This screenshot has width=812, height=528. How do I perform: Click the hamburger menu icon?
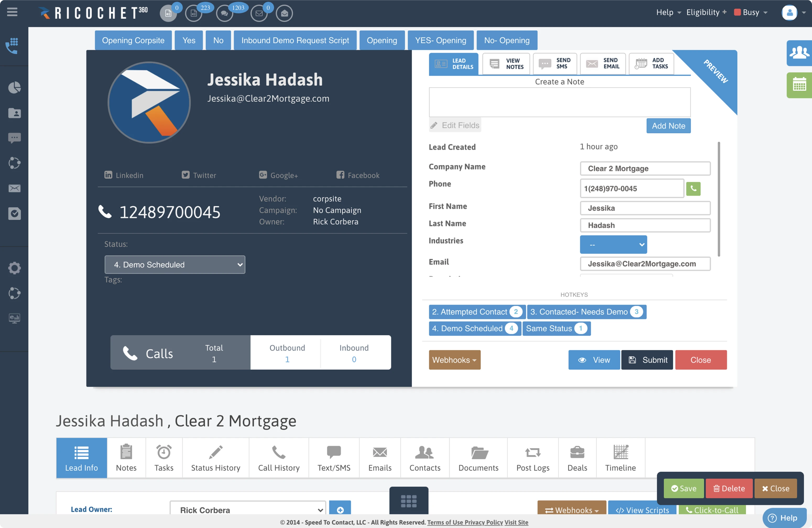click(12, 13)
